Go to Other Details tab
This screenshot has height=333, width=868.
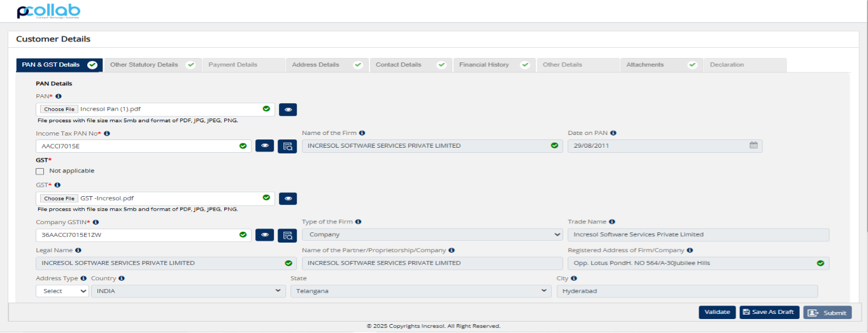[x=578, y=65]
